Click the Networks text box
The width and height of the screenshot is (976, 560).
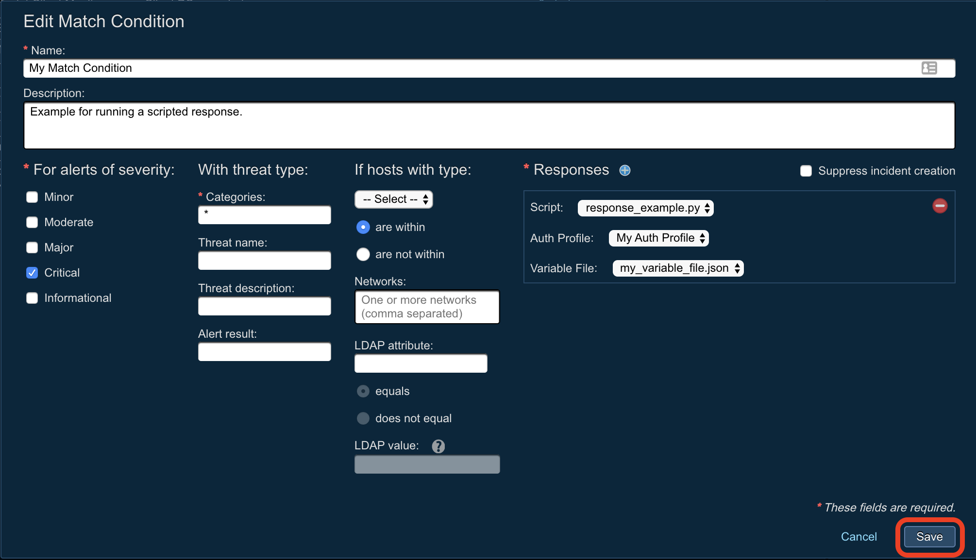[427, 307]
